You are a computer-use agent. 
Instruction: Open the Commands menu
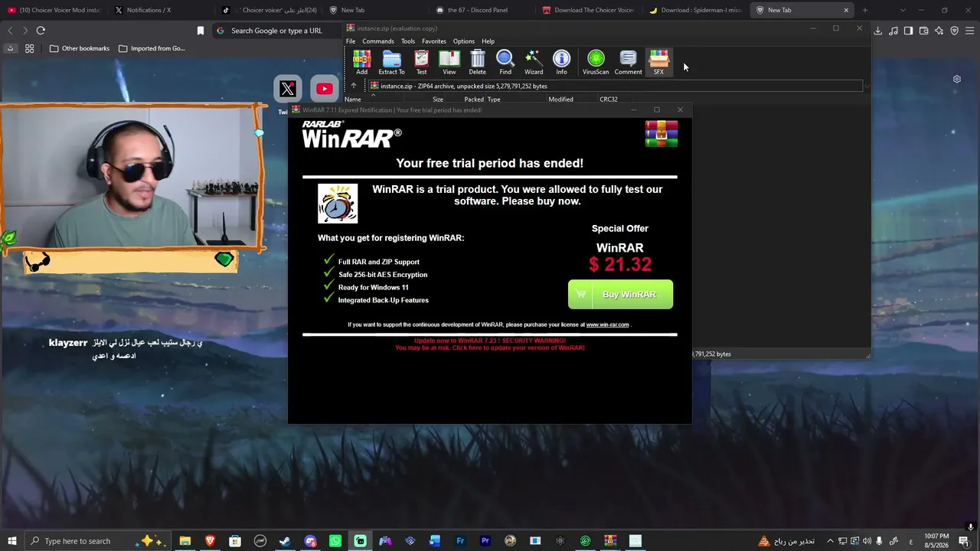[x=378, y=41]
